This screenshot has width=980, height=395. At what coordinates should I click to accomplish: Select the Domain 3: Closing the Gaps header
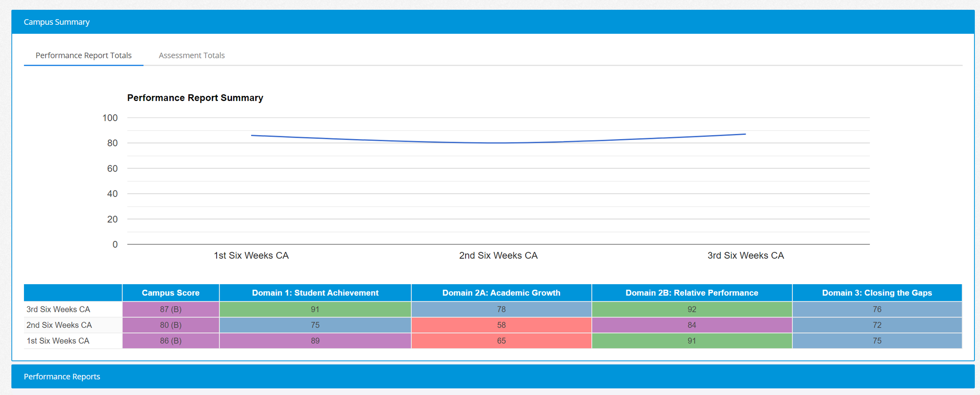876,293
